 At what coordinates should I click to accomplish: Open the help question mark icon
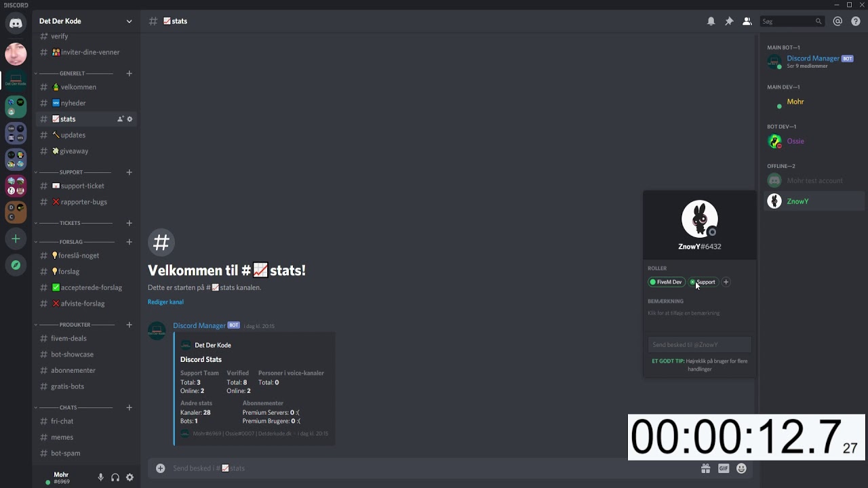(x=856, y=21)
